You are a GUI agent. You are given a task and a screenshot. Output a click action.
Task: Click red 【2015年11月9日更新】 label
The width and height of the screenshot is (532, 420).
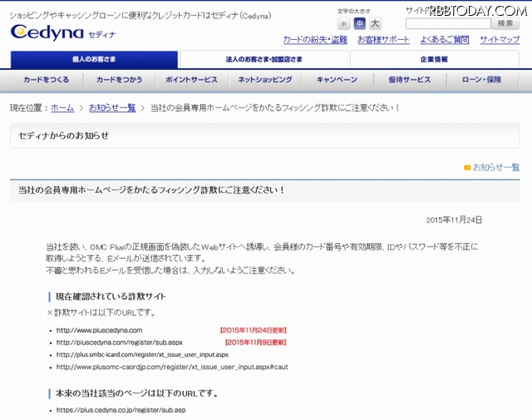(256, 343)
